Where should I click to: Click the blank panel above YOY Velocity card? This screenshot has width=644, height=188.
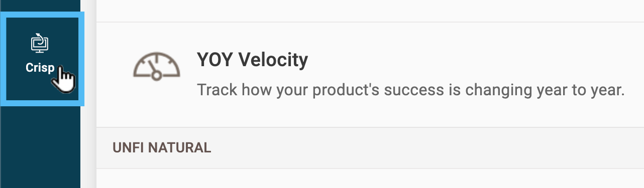pos(370,11)
